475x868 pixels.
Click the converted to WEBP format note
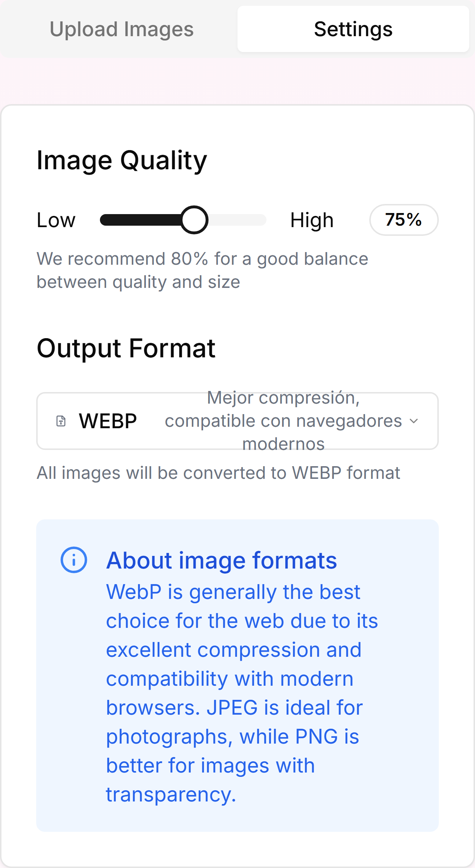point(218,473)
